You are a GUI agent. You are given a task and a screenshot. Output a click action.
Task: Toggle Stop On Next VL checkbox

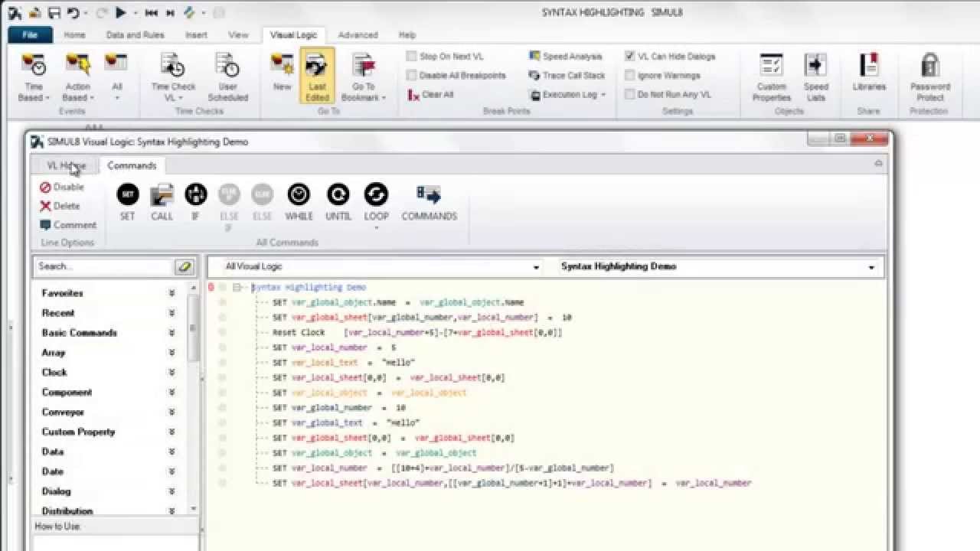(x=412, y=57)
